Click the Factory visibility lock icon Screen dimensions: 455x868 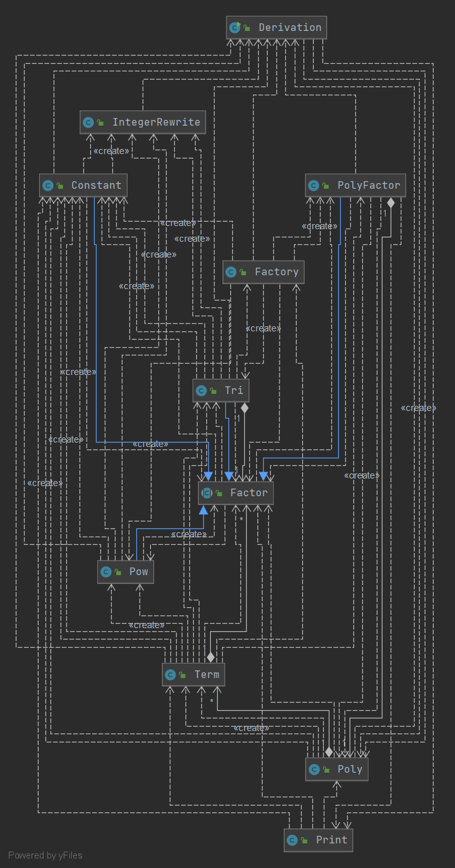pyautogui.click(x=244, y=272)
